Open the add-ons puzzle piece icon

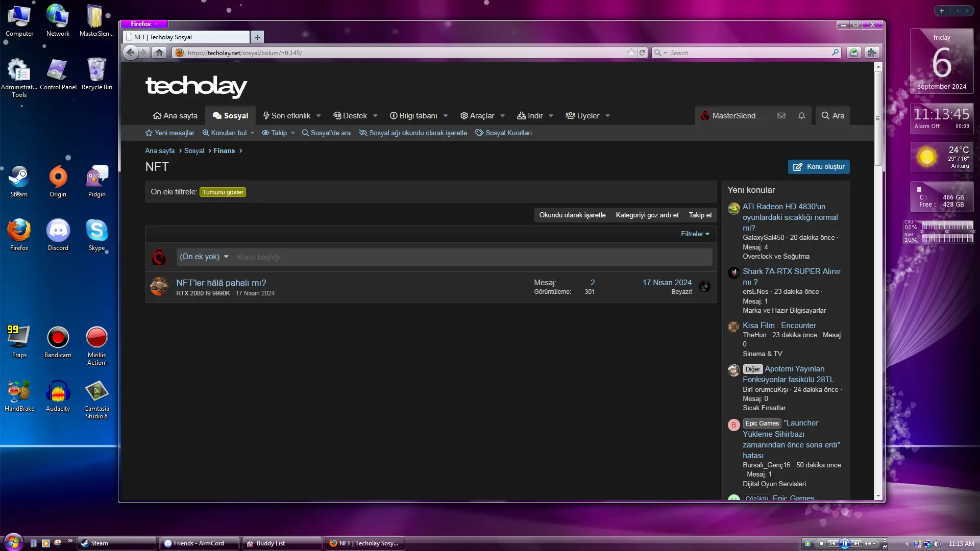click(x=872, y=53)
